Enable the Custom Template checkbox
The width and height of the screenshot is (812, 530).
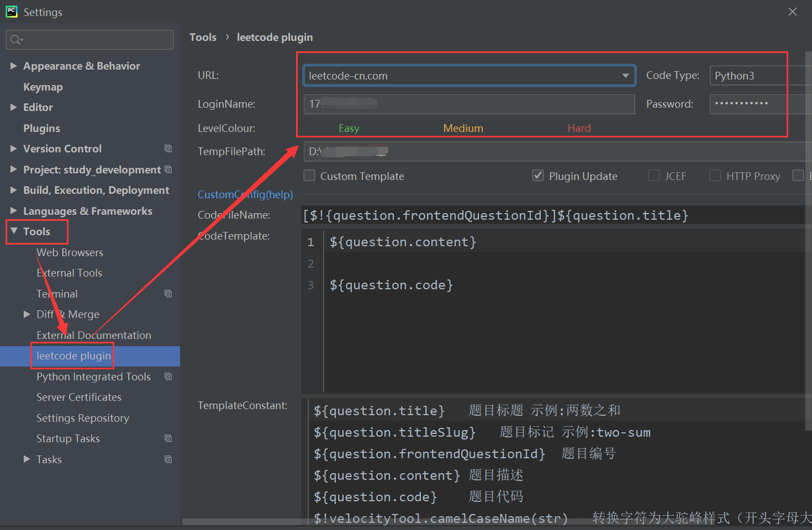[x=310, y=176]
